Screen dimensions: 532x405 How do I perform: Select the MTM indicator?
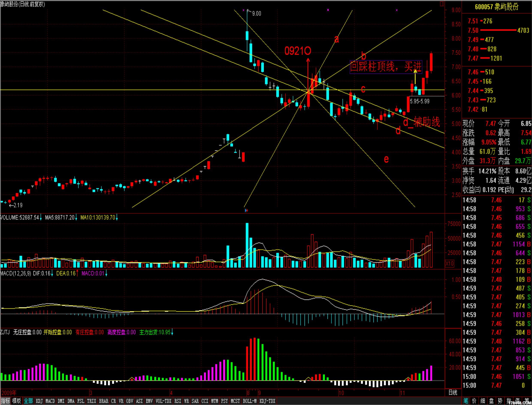tap(215, 401)
